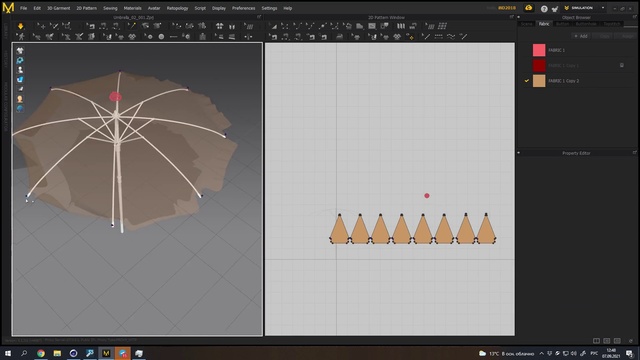
Task: Select the FABRIC 1 Copy 2 item
Action: coord(577,81)
